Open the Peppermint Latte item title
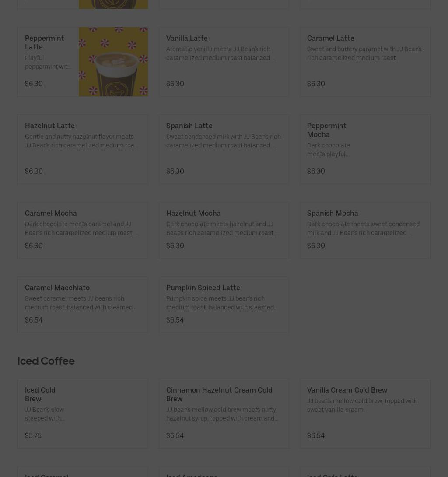Screen dimensions: 448x477 (44, 42)
